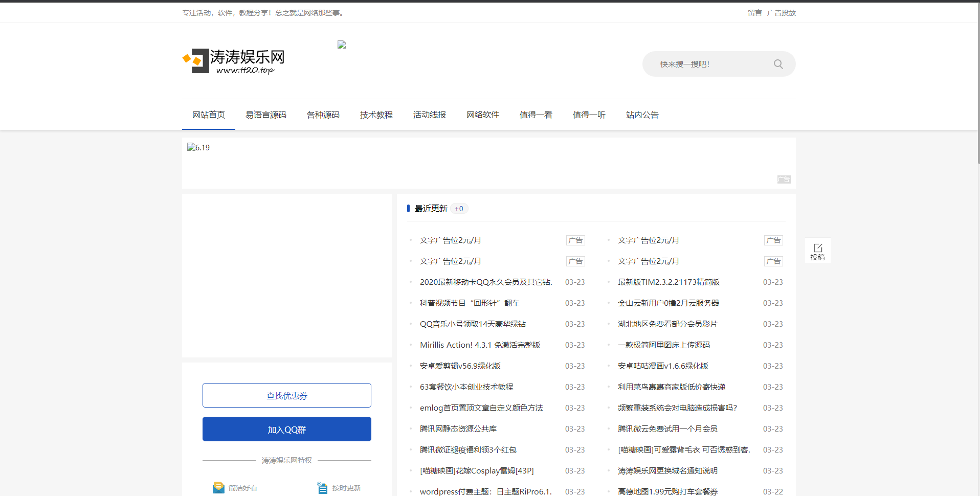This screenshot has height=496, width=980.
Task: Open the 网站首页 navigation tab
Action: [209, 115]
